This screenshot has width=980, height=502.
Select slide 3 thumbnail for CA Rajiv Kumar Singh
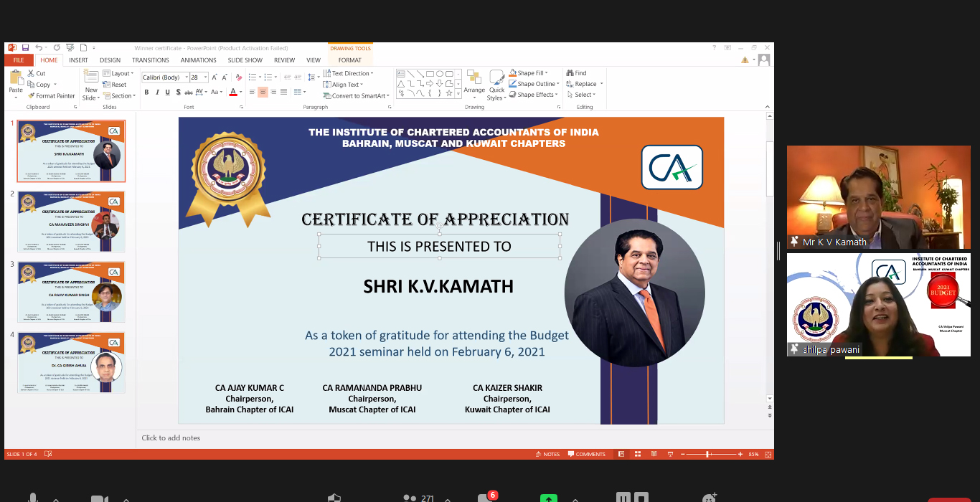(71, 292)
